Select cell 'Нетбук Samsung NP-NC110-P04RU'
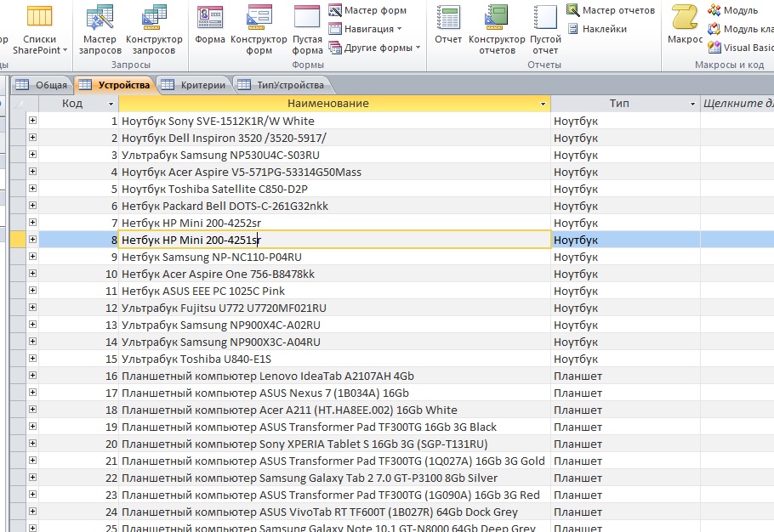The height and width of the screenshot is (532, 774). (334, 257)
